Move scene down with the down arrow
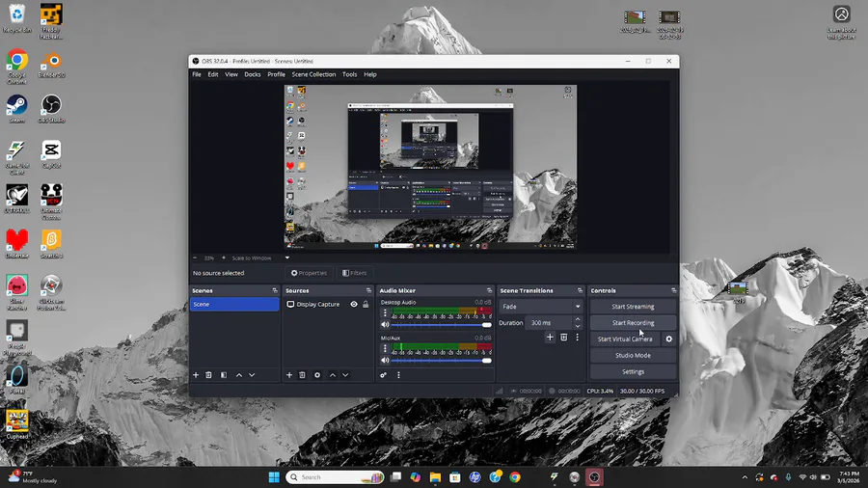The width and height of the screenshot is (868, 488). point(252,375)
